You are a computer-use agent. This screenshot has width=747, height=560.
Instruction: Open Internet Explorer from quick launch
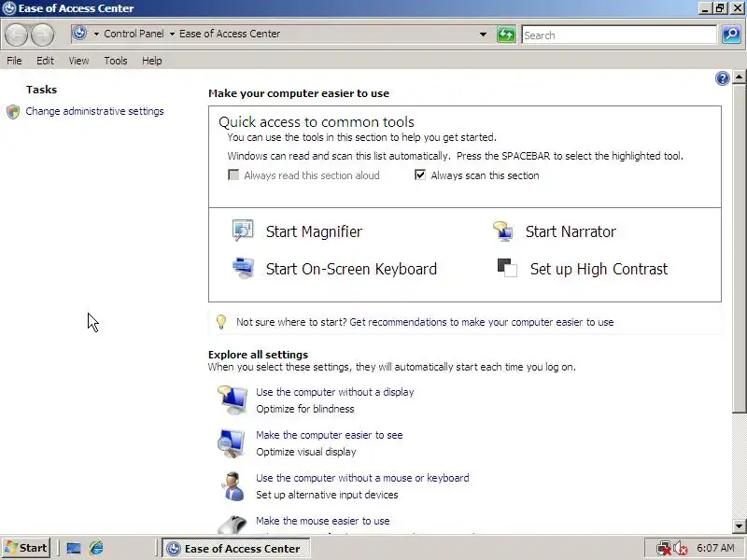(97, 548)
